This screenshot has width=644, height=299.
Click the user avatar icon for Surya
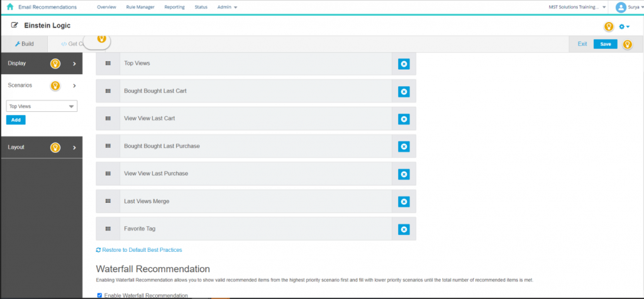621,7
